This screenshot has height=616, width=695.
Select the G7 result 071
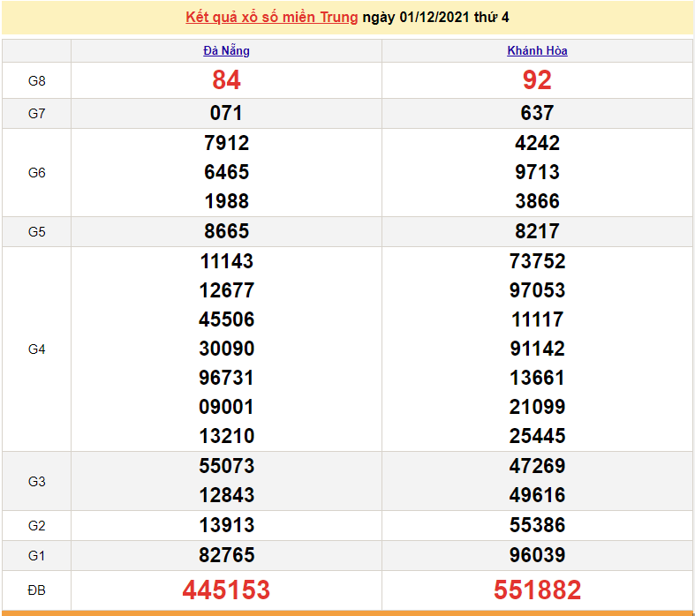pyautogui.click(x=226, y=113)
